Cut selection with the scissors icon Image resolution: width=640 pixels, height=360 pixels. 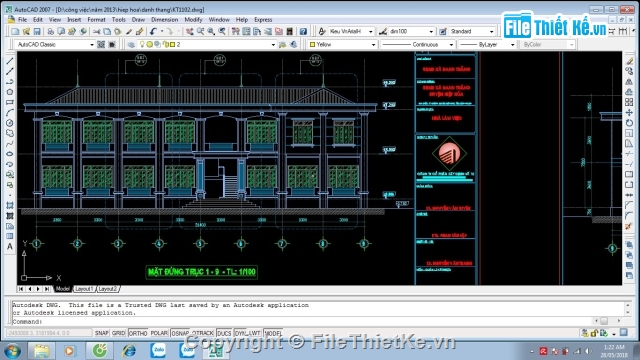96,31
